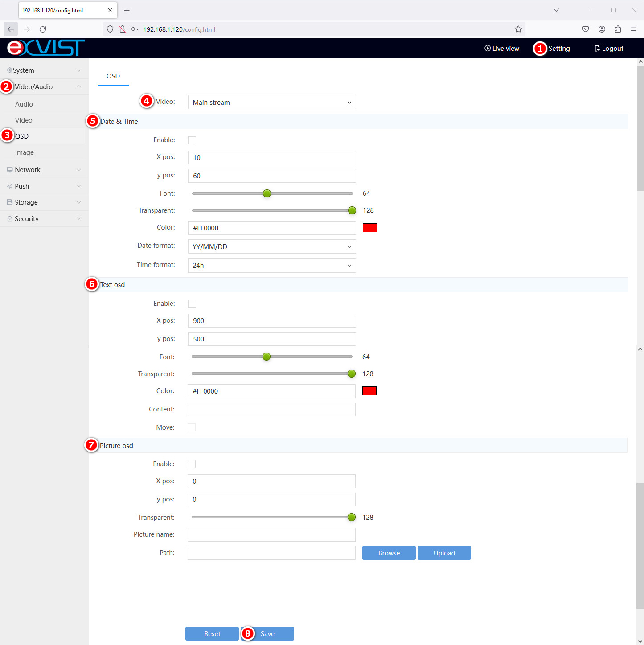644x645 pixels.
Task: Enable the Text osd checkbox
Action: [x=192, y=304]
